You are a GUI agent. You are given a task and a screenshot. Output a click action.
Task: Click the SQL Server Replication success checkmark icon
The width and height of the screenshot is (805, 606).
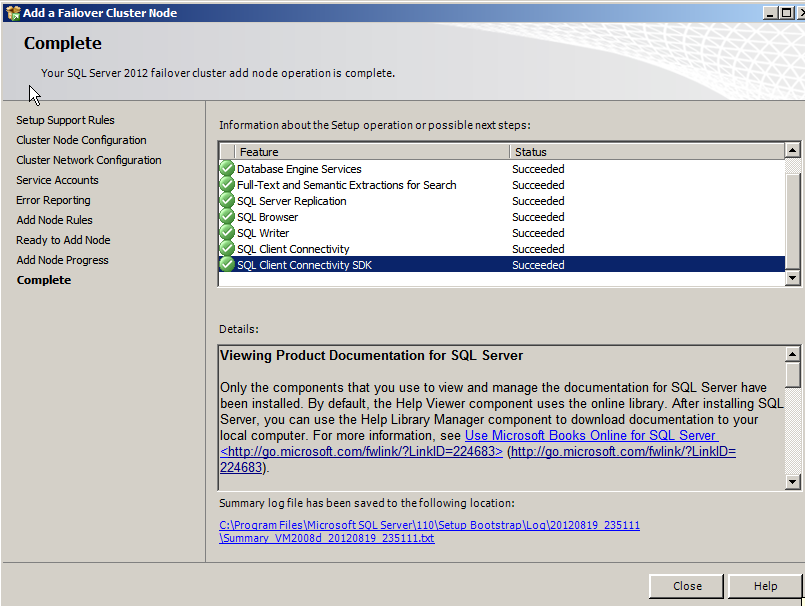pyautogui.click(x=226, y=200)
